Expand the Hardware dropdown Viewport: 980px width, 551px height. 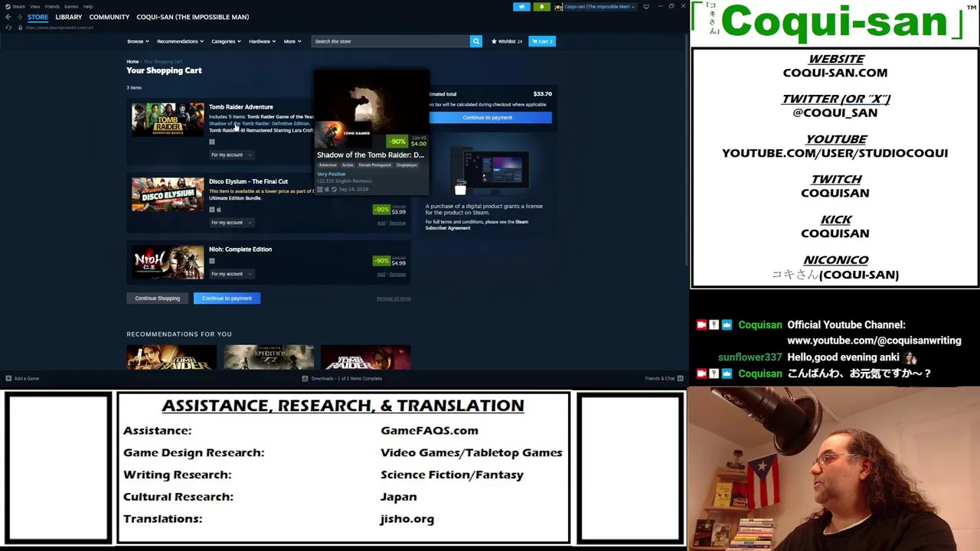click(262, 41)
